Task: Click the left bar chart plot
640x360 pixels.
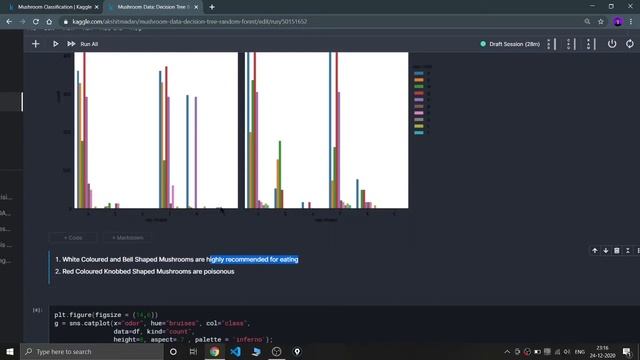Action: (156, 130)
